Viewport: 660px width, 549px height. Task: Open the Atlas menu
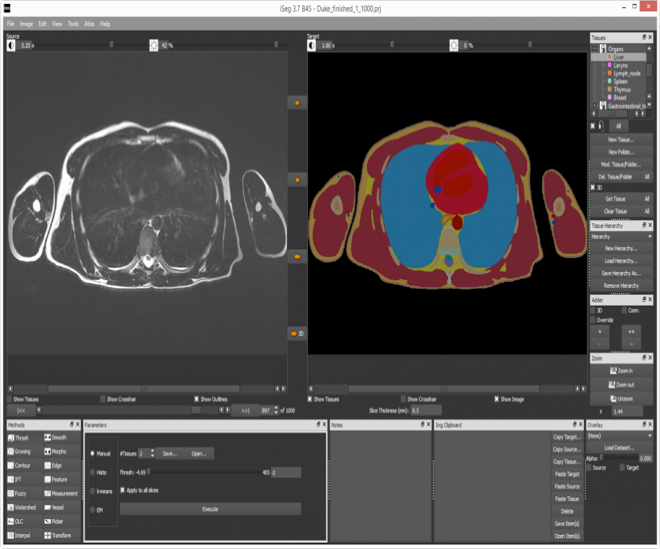point(90,23)
